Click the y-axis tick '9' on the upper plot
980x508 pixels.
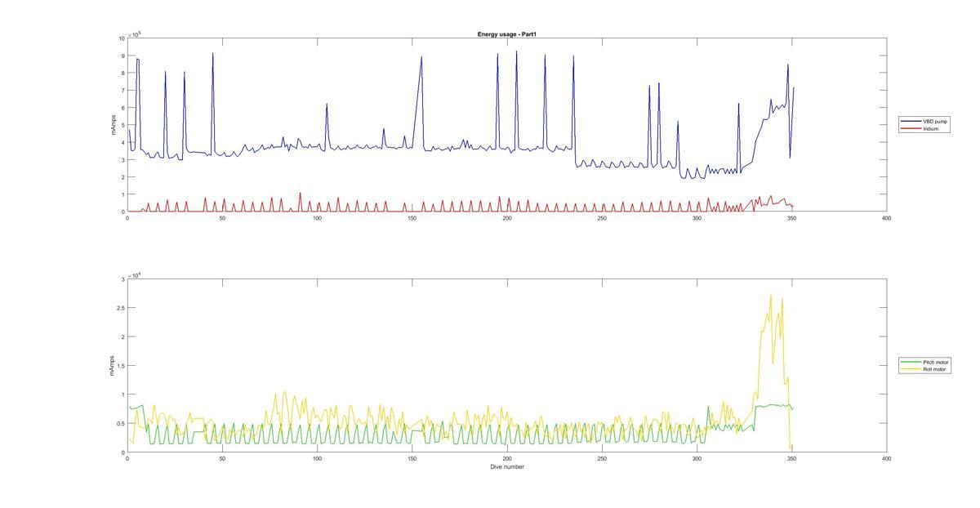pos(122,56)
